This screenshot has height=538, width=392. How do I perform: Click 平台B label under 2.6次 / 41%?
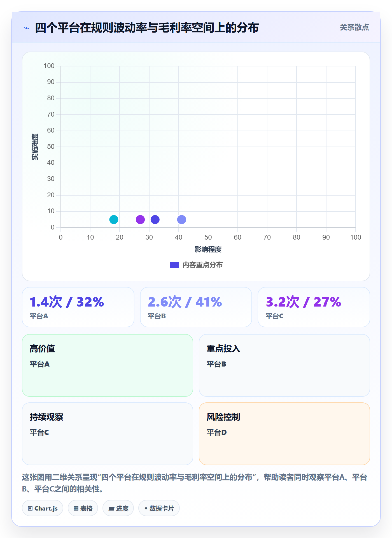pyautogui.click(x=157, y=316)
